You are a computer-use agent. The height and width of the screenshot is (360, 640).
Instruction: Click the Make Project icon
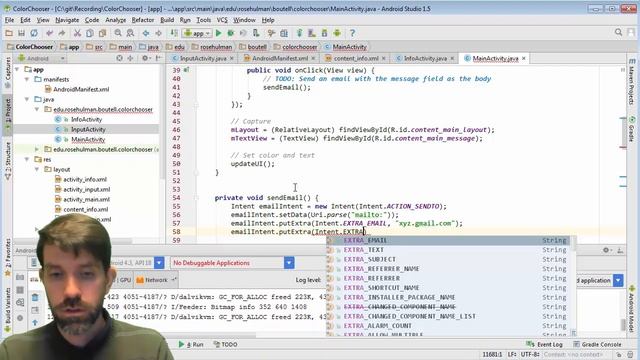174,33
